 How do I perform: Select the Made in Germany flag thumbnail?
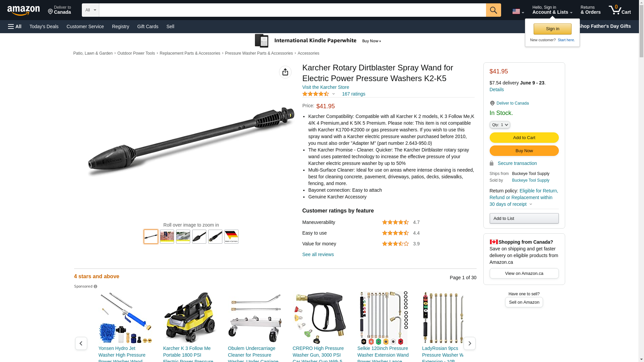[x=231, y=237]
